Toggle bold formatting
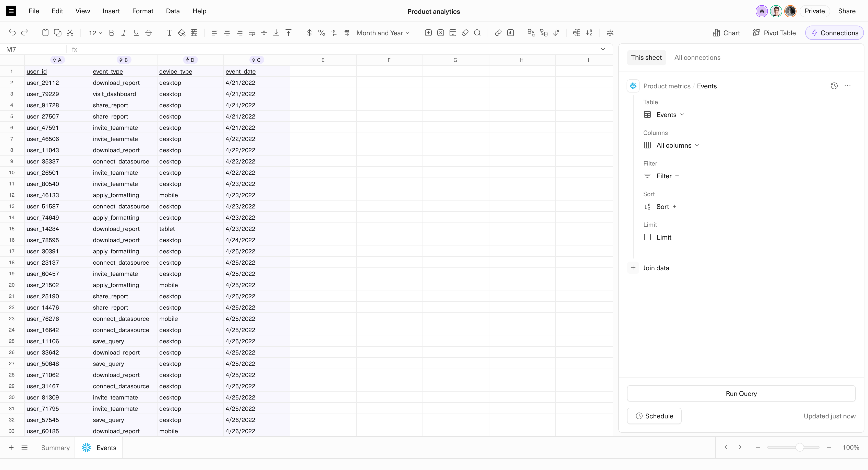The width and height of the screenshot is (868, 470). point(112,33)
